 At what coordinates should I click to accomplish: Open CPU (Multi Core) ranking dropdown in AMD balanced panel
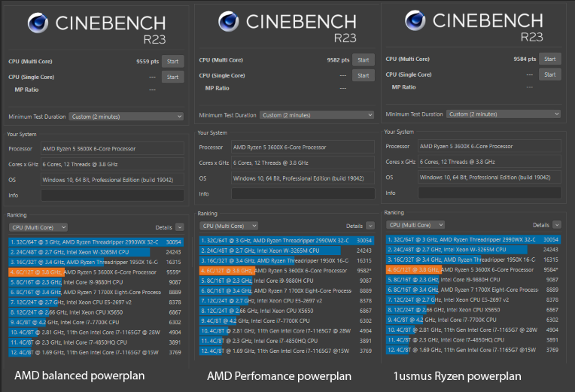pos(38,226)
